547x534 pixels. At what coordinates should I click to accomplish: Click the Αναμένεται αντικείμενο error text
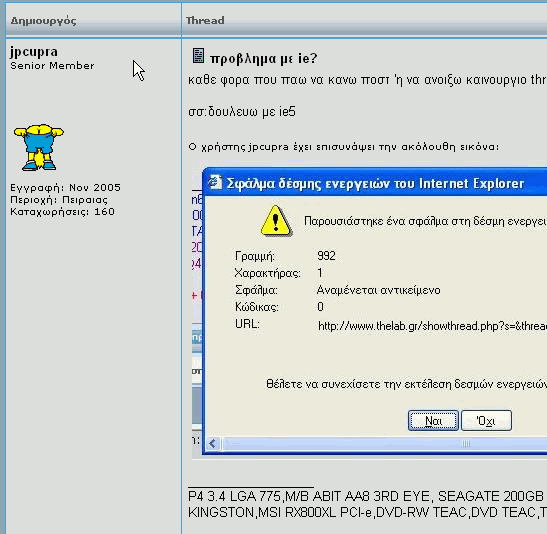379,290
